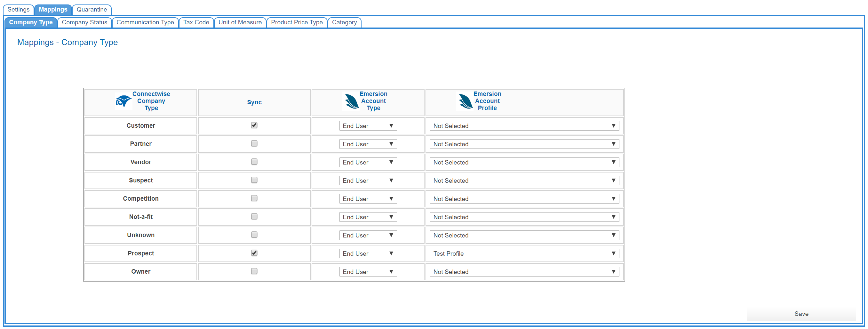Open the Quarantine tab
The image size is (868, 329).
[x=92, y=9]
